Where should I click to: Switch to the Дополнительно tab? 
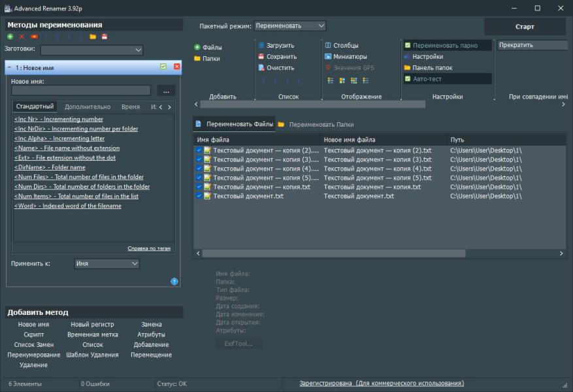(x=88, y=107)
